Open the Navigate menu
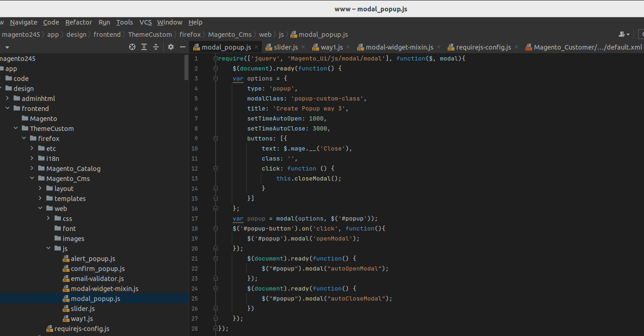This screenshot has width=644, height=336. pos(24,22)
